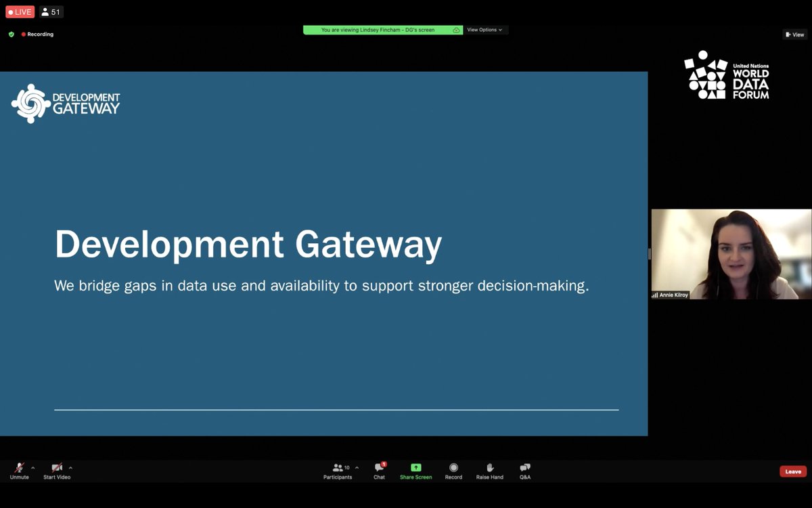This screenshot has height=508, width=812.
Task: Unmute the microphone
Action: [19, 471]
